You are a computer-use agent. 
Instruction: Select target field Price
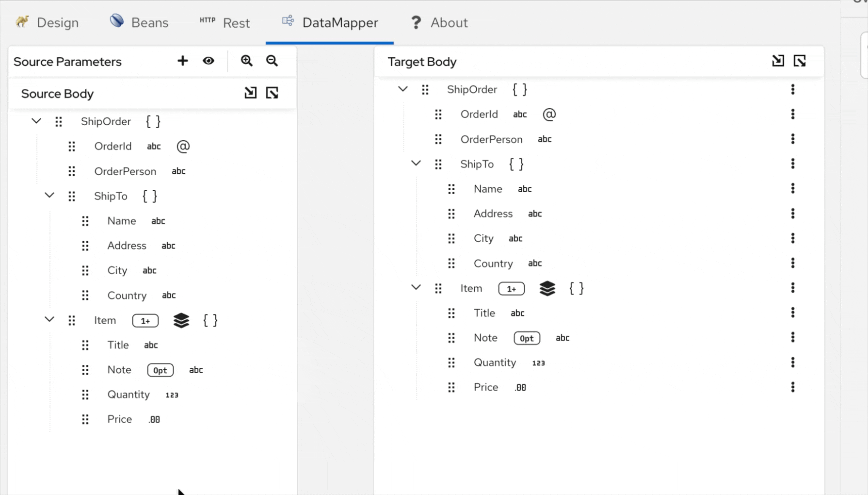click(486, 387)
